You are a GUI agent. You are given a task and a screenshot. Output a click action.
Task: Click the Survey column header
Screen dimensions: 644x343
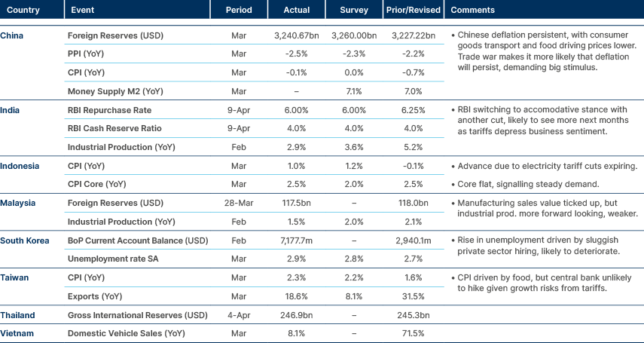pyautogui.click(x=355, y=11)
